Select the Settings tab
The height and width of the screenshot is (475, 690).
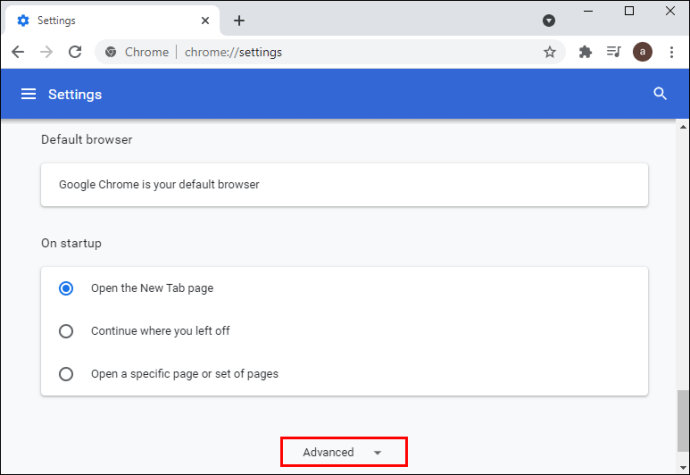[x=112, y=21]
